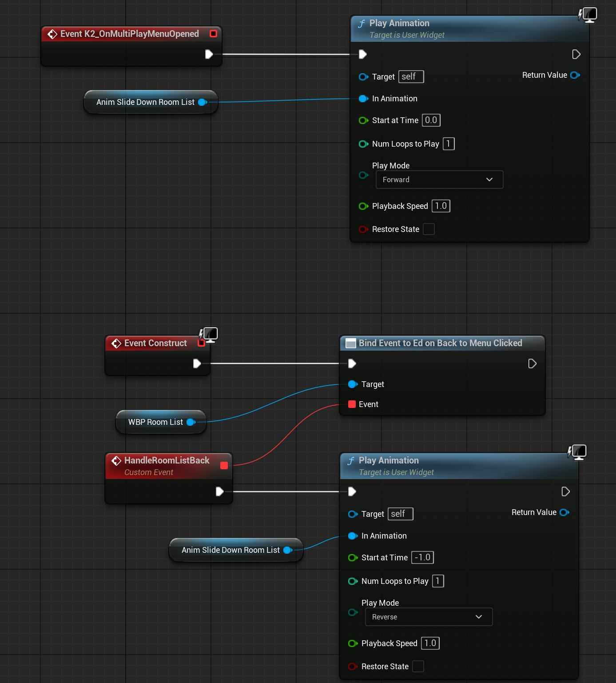The image size is (616, 683).
Task: Select Bind Event to Ed on Back to Menu Clicked header
Action: (442, 343)
